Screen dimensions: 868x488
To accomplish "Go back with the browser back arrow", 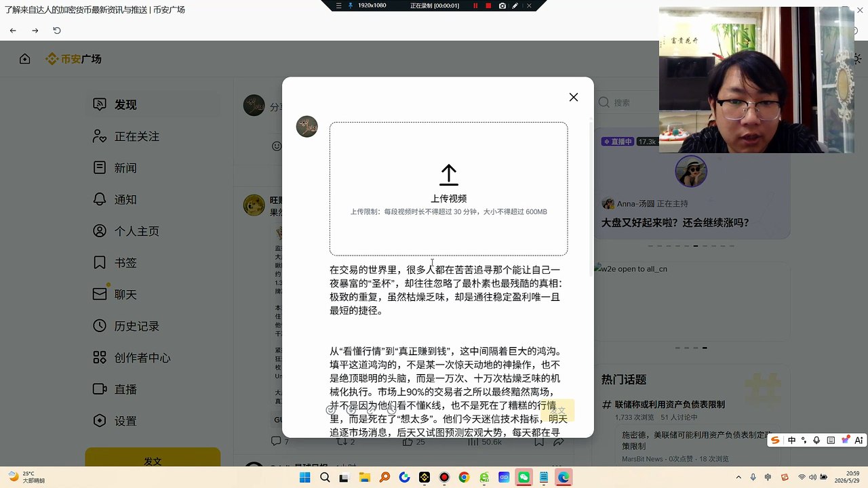I will (13, 30).
